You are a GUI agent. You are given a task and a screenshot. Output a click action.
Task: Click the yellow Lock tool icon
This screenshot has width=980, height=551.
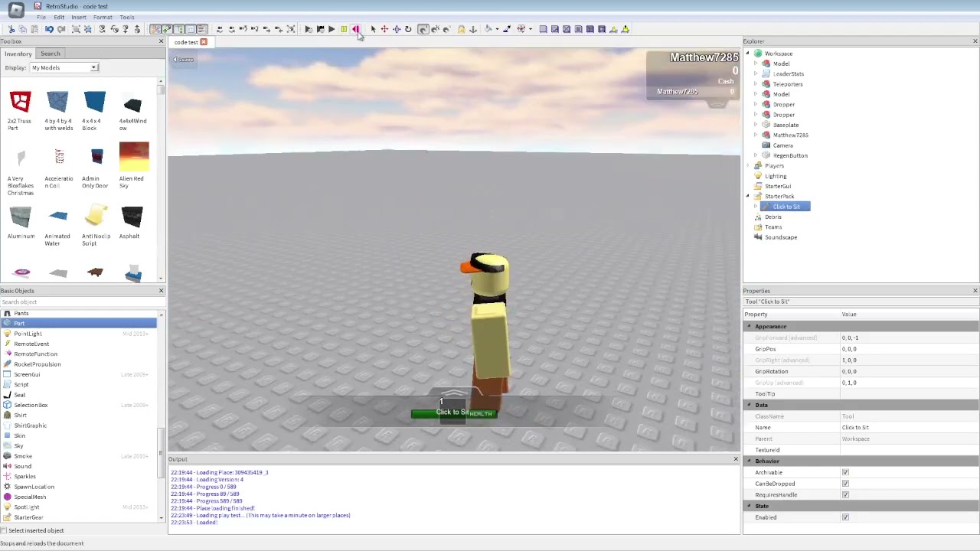point(461,29)
